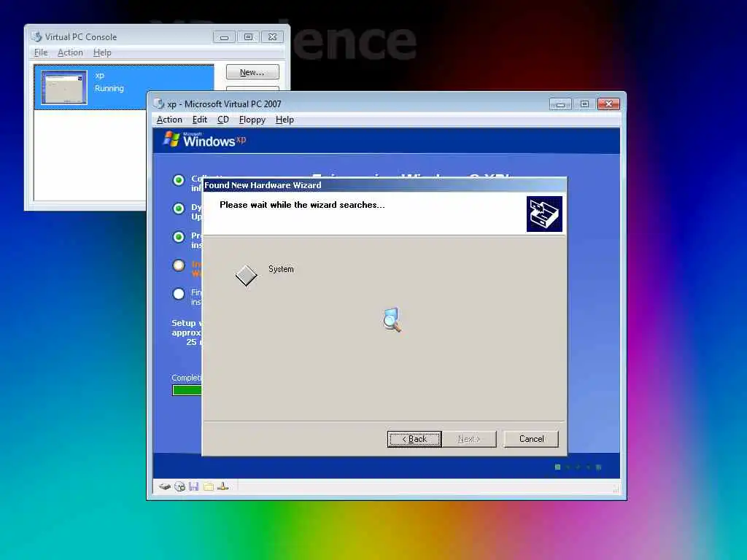Click the Found New Hardware Wizard title bar
The image size is (747, 560).
tap(384, 185)
